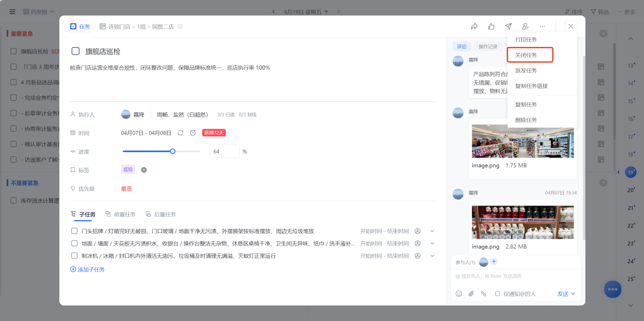Image resolution: width=644 pixels, height=321 pixels.
Task: Open the 6月19日 星期五 date dropdown
Action: [x=306, y=12]
